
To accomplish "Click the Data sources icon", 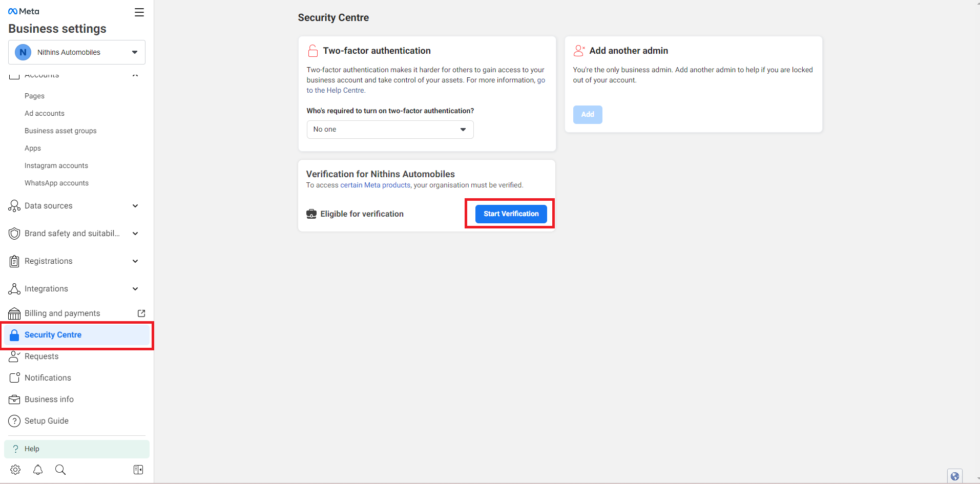I will pyautogui.click(x=14, y=206).
